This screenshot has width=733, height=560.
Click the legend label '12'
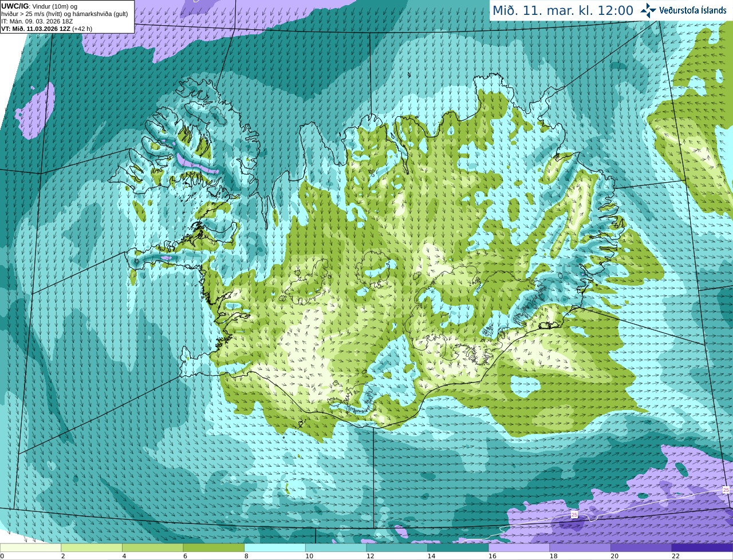371,556
